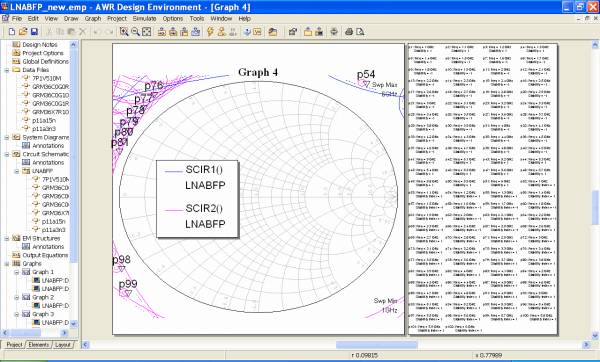This screenshot has width=600, height=362.
Task: Click the Graph 4 title text
Action: tap(258, 72)
